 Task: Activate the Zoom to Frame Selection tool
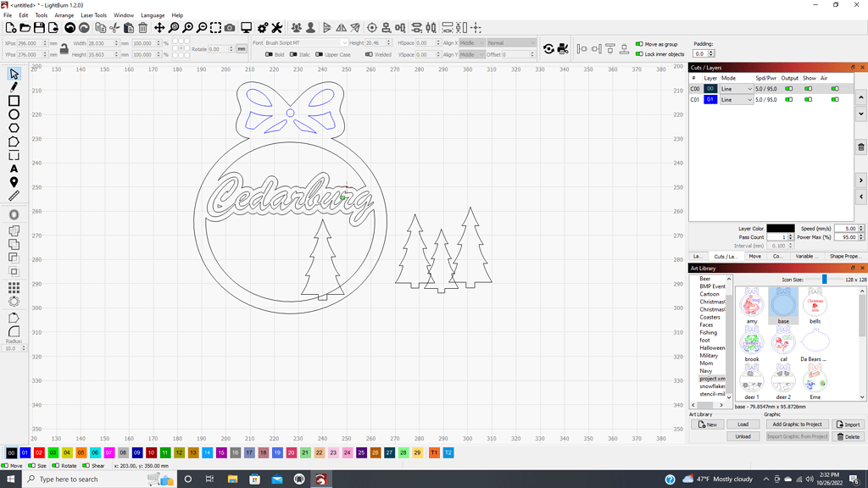pos(215,28)
